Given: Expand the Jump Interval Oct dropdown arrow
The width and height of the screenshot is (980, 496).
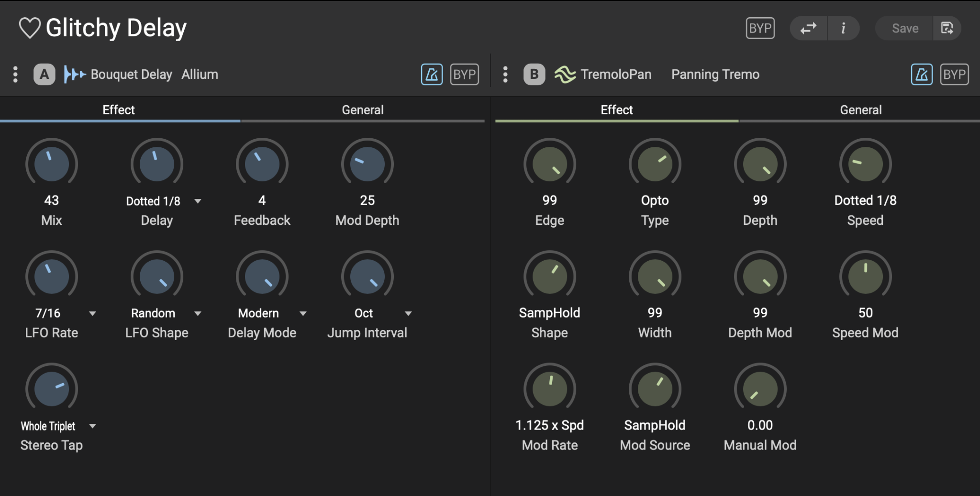Looking at the screenshot, I should click(x=408, y=314).
